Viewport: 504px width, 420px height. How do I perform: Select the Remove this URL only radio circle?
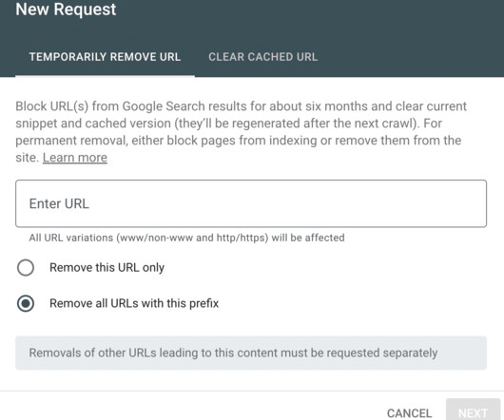click(26, 267)
